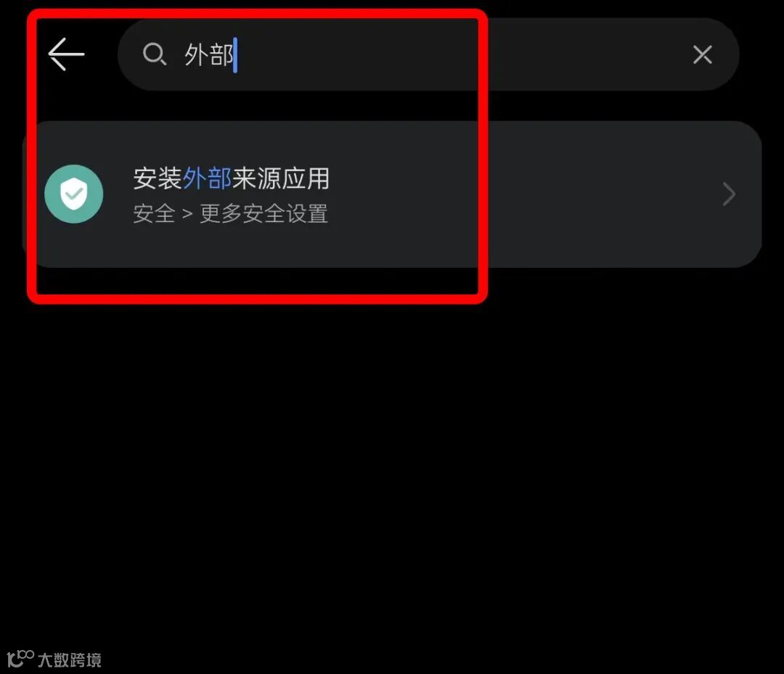Screen dimensions: 784x674
Task: Tap the black empty area below results
Action: pos(392,450)
